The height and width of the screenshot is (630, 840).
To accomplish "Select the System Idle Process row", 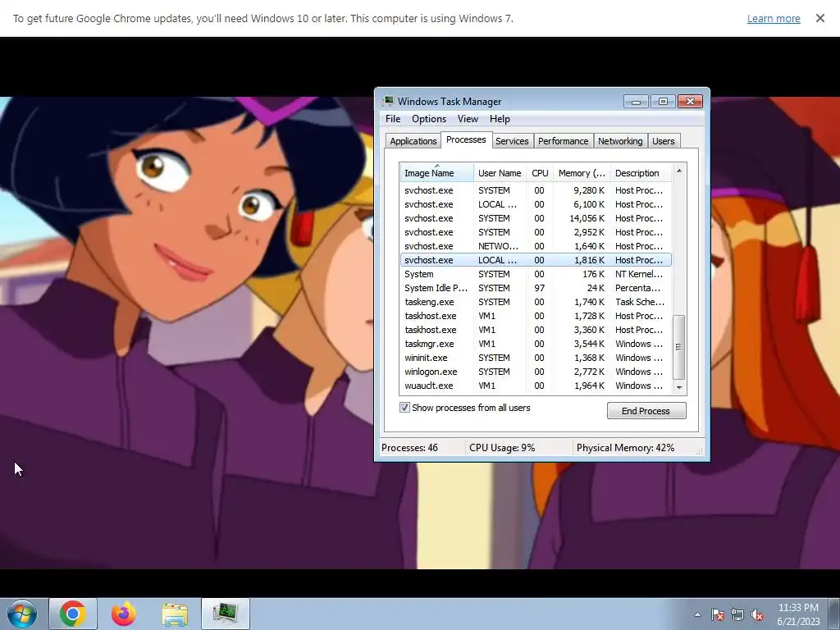I will click(x=536, y=288).
